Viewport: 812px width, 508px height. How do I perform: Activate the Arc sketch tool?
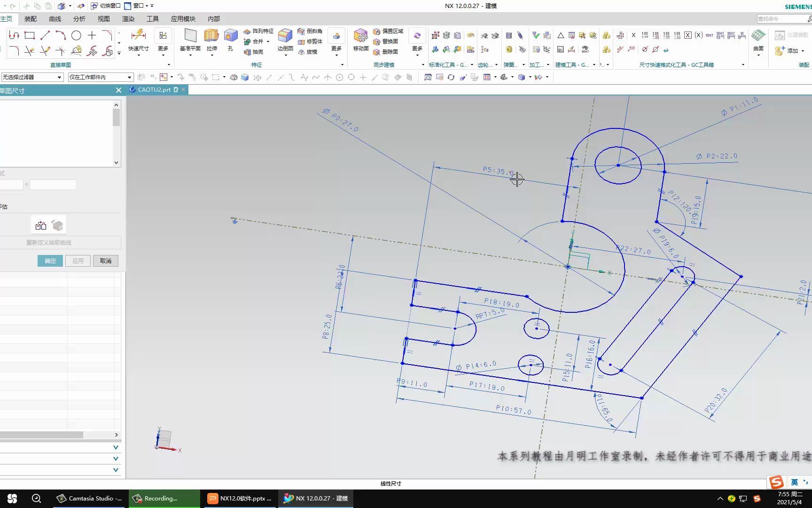61,35
